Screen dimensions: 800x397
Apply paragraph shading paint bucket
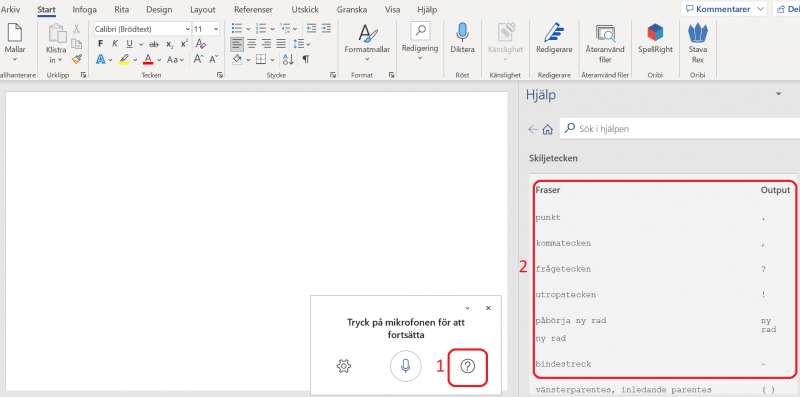tap(237, 60)
